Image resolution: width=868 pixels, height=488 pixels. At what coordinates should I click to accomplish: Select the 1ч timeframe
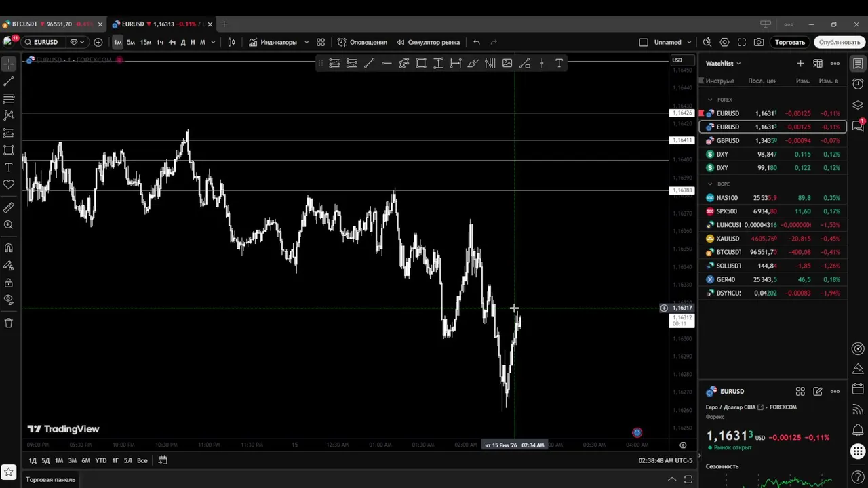[160, 42]
